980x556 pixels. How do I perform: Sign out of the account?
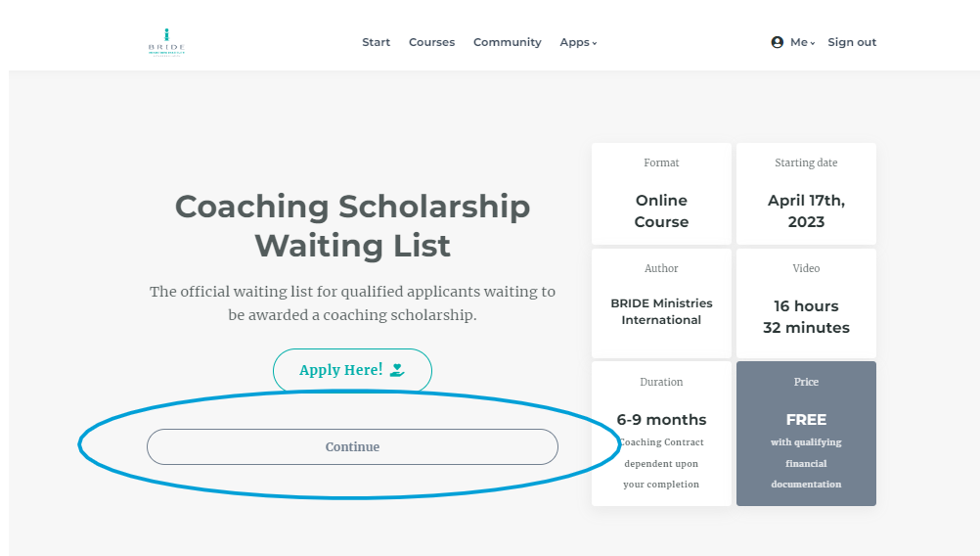click(852, 42)
